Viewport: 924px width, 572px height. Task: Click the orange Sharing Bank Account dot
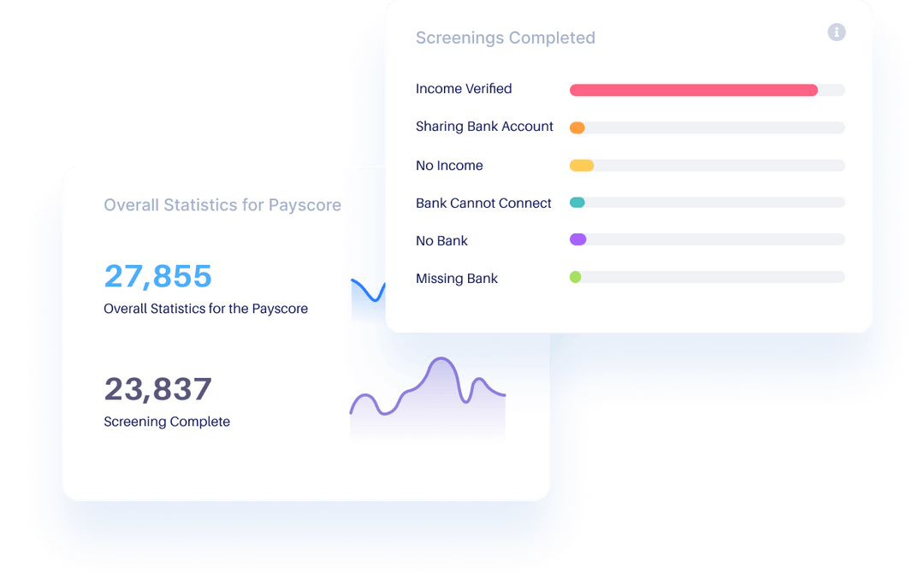(578, 127)
